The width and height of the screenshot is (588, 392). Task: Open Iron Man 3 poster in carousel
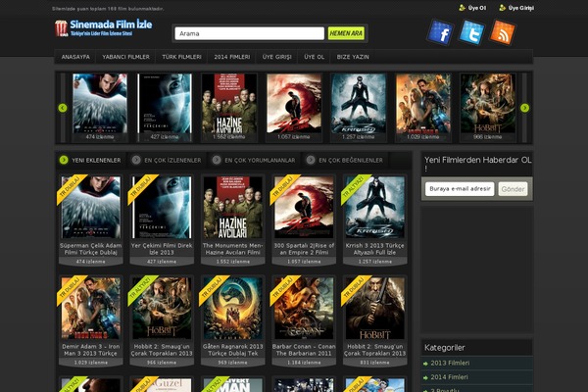(x=423, y=103)
